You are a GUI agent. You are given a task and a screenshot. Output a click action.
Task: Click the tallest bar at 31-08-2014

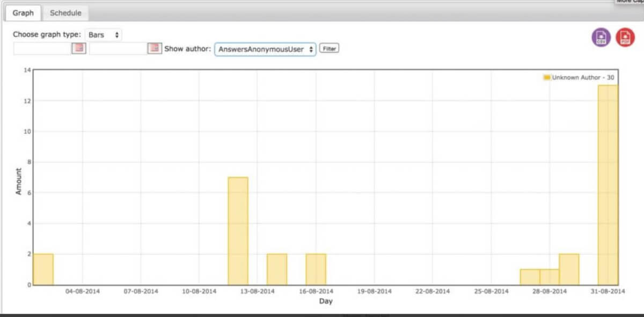pos(608,185)
